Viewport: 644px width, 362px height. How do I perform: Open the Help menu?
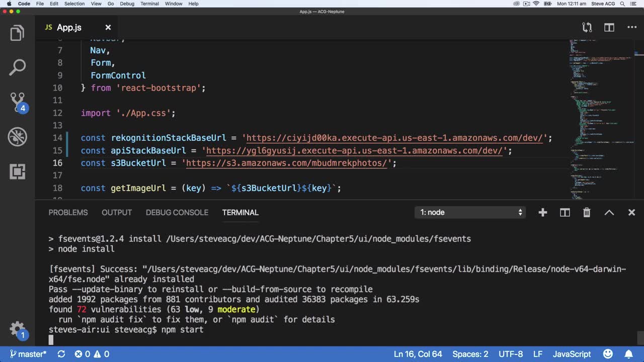tap(193, 4)
